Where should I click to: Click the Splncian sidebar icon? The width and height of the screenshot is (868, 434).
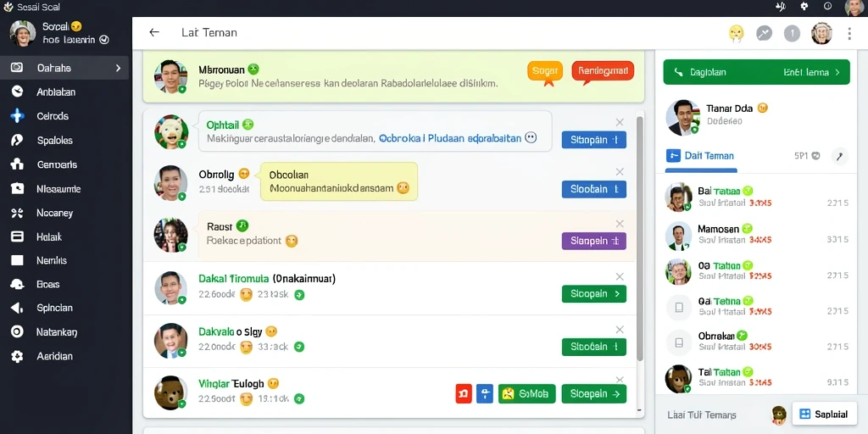pyautogui.click(x=17, y=308)
